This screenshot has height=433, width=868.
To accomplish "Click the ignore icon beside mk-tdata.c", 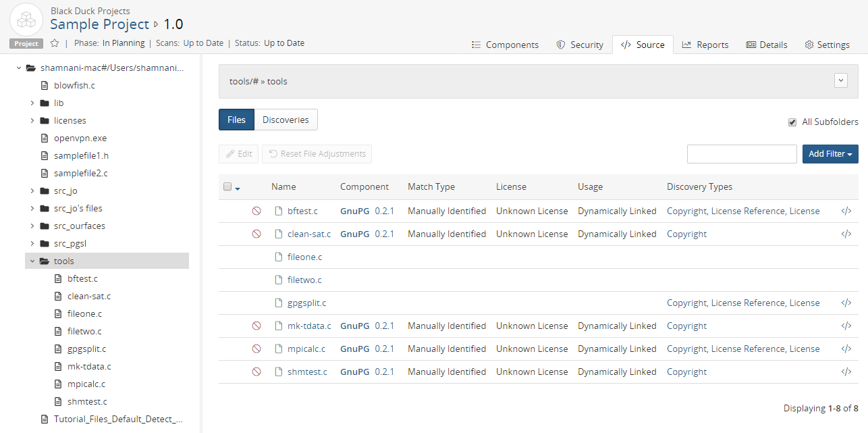I will (256, 326).
